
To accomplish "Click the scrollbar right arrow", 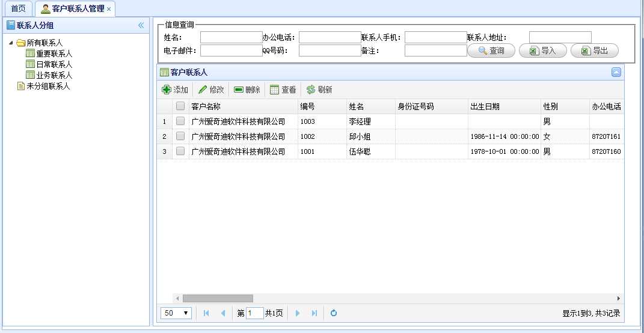I will coord(619,299).
